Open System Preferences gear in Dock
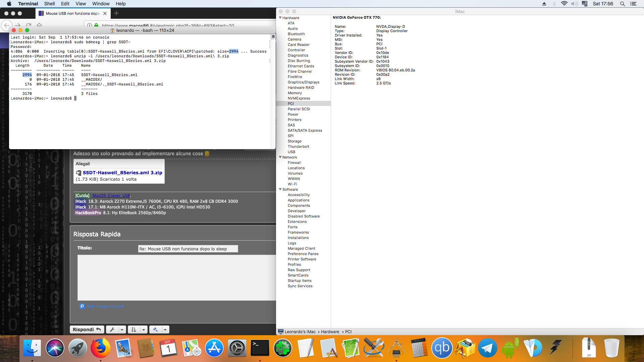Screen dimensions: 644x362 click(237, 348)
